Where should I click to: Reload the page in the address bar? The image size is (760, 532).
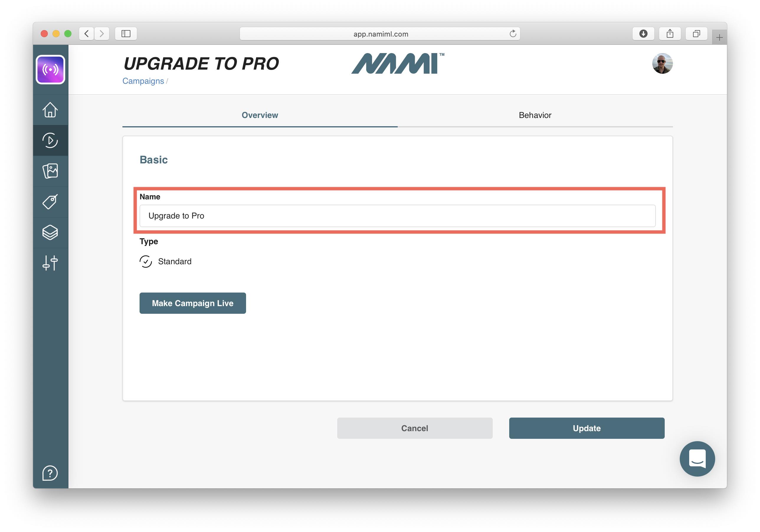(x=512, y=34)
